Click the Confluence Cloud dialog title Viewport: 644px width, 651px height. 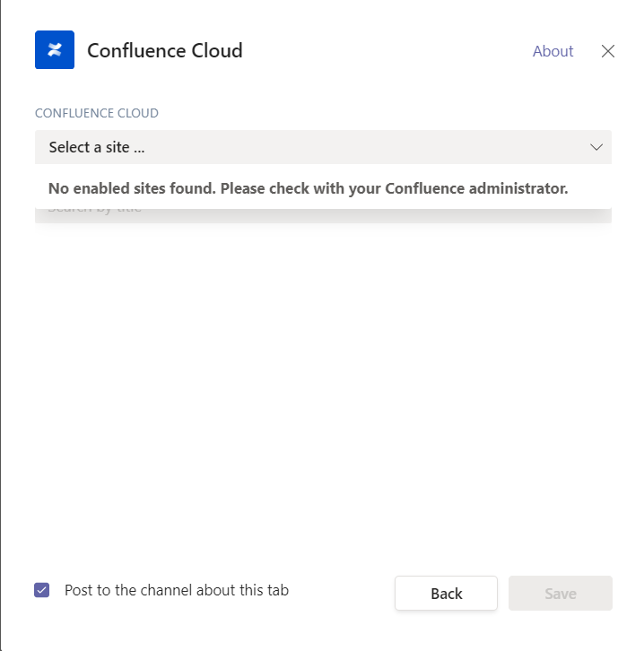(165, 50)
